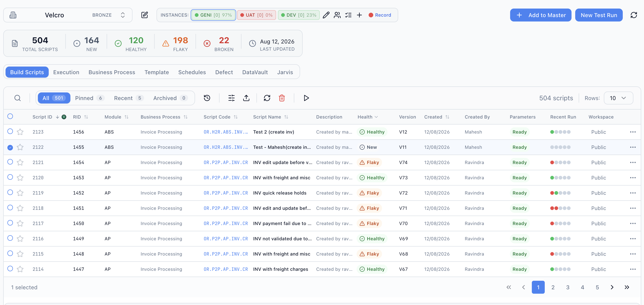Click the organization building icon by Velcro
644x305 pixels.
point(13,15)
